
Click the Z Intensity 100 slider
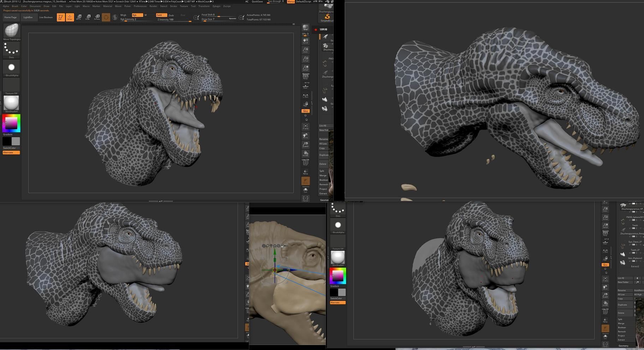[x=174, y=20]
